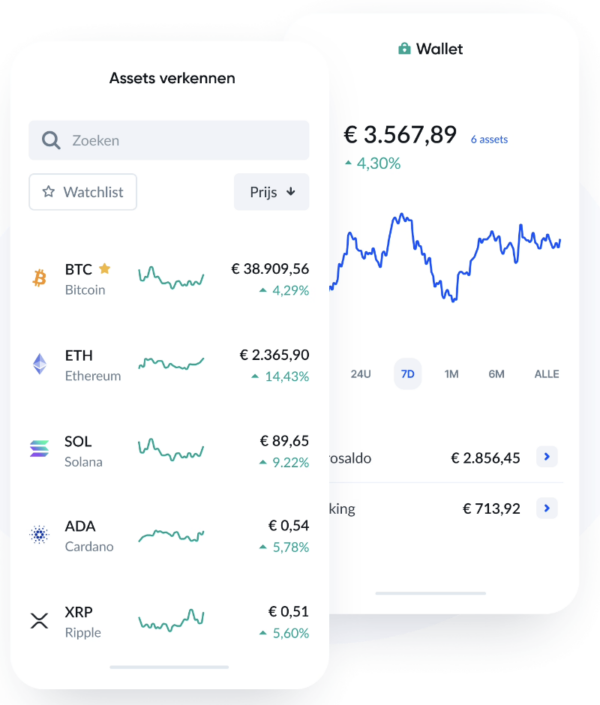The height and width of the screenshot is (705, 600).
Task: Select the 7D time range tab
Action: click(407, 374)
